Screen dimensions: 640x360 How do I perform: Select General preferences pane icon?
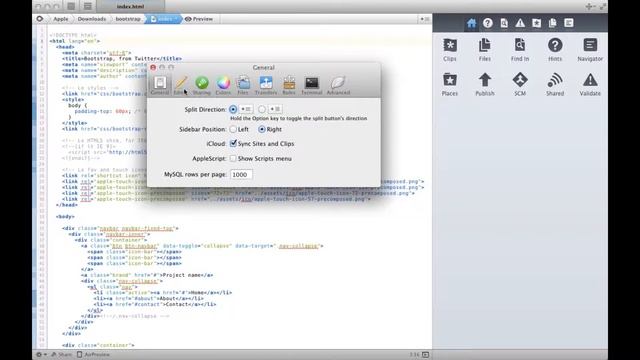click(160, 85)
